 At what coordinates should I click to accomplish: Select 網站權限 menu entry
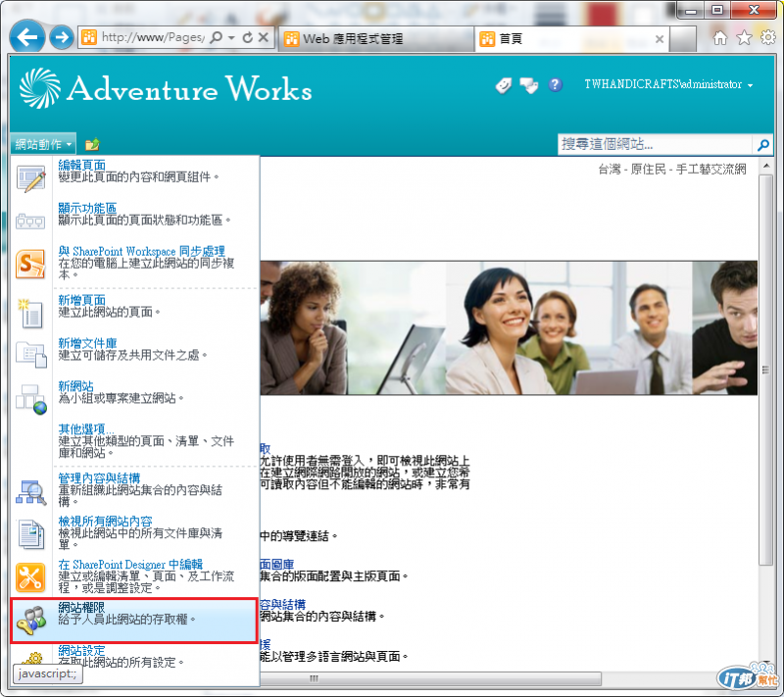coord(133,621)
